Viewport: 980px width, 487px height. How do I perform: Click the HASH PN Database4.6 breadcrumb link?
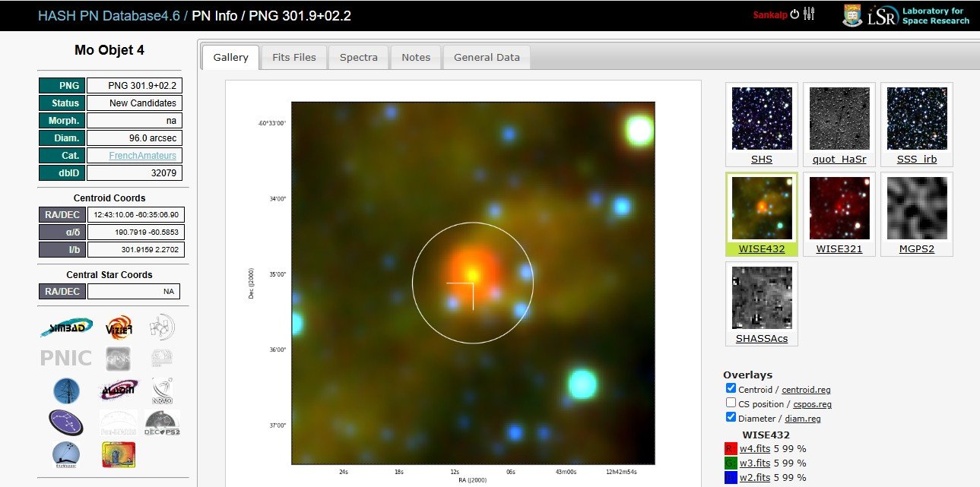point(109,15)
